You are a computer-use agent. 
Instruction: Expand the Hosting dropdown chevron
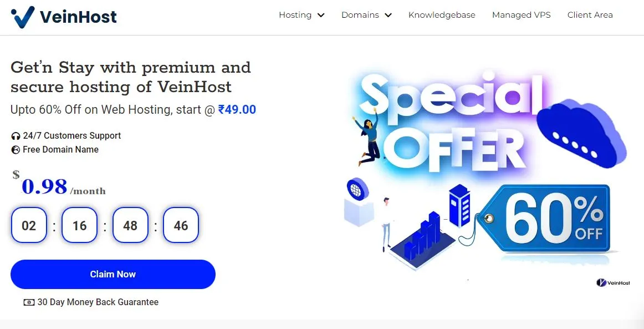(321, 15)
